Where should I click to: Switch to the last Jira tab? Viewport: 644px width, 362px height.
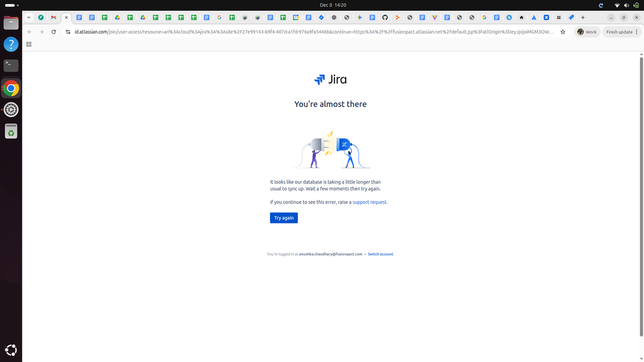click(571, 17)
